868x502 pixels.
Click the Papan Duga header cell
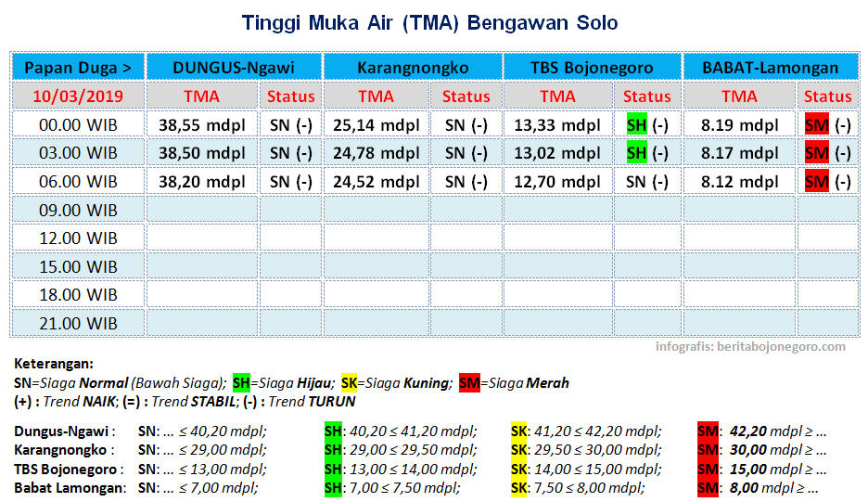point(78,68)
